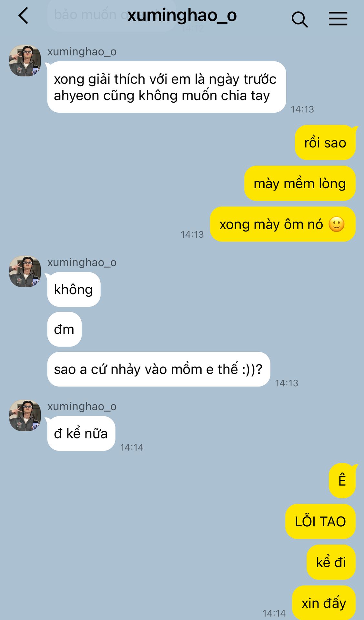Tap the long message about ahyeon chia tay

coord(167,87)
